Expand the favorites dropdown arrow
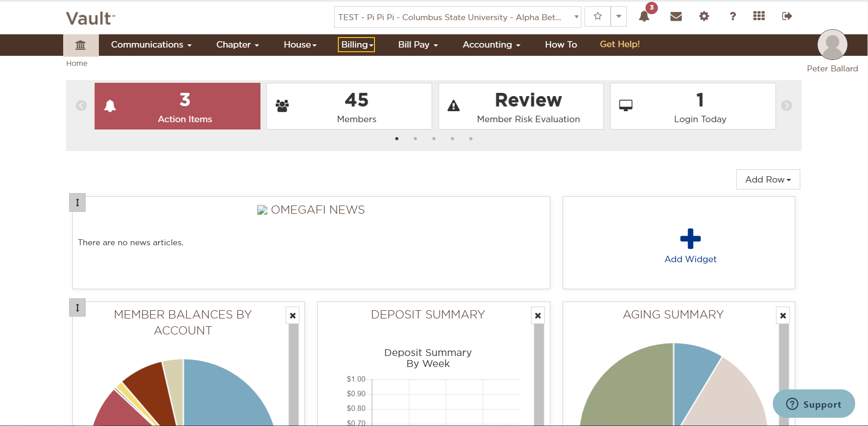Screen dimensions: 868x426 coord(618,16)
